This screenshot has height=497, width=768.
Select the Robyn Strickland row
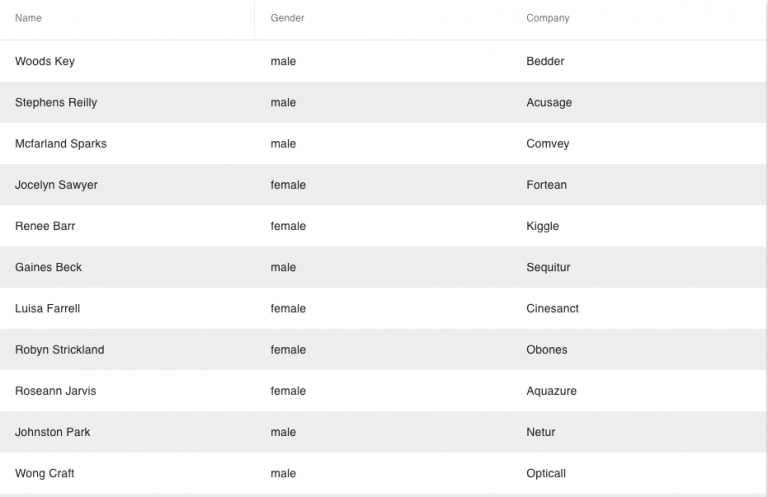[x=383, y=349]
